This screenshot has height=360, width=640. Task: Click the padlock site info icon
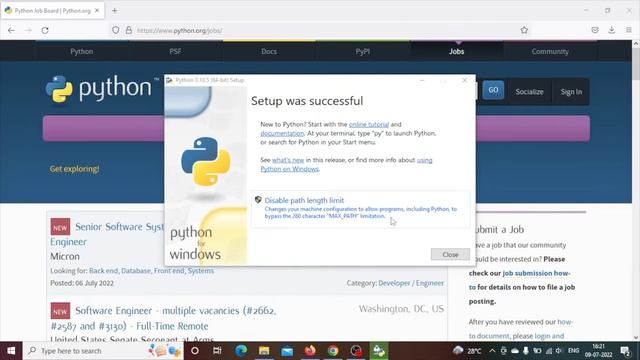(129, 30)
